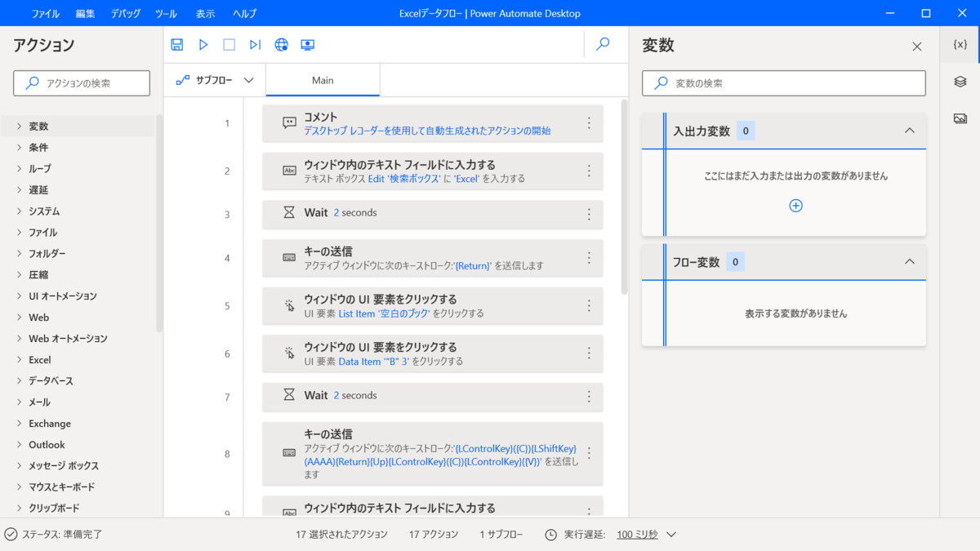Focus the 変数の検索 field

tap(784, 83)
